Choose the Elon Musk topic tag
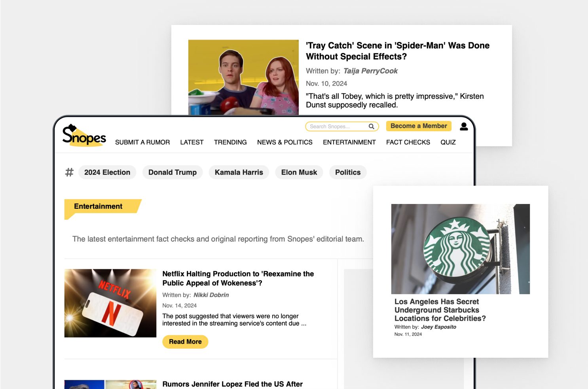This screenshot has height=389, width=588. click(x=299, y=172)
